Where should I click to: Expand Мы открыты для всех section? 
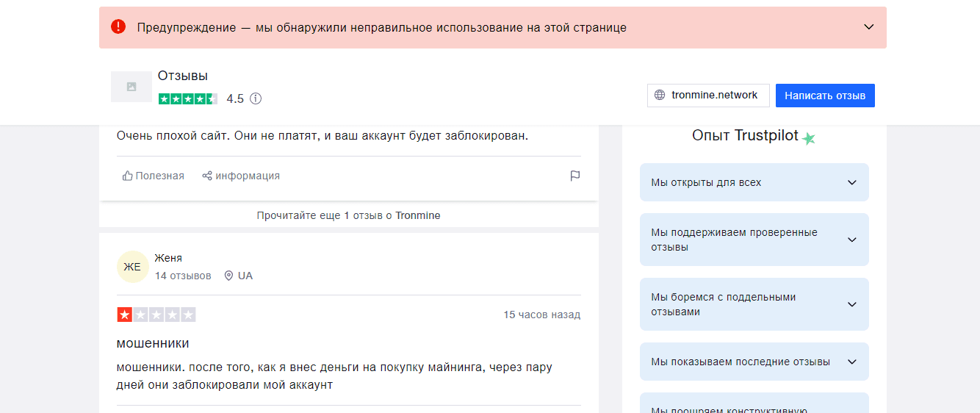pyautogui.click(x=754, y=182)
